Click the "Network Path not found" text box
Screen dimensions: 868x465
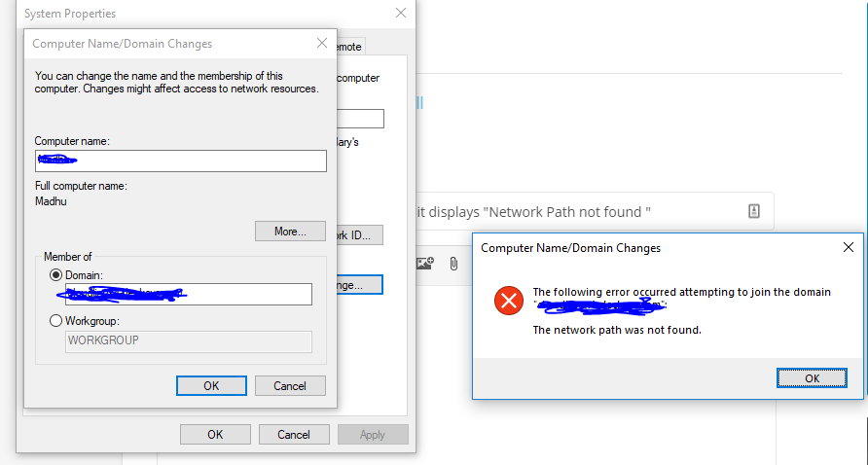(594, 211)
